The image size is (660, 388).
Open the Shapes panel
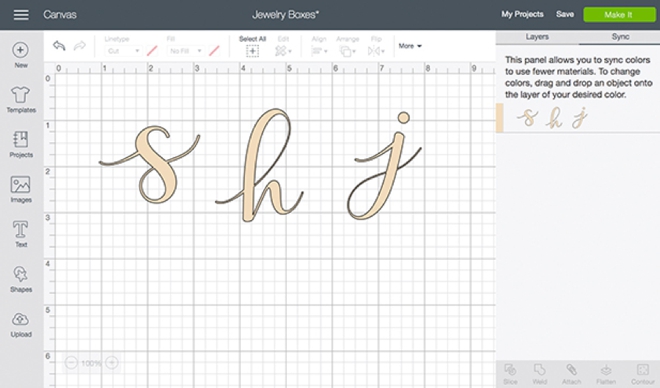click(21, 279)
